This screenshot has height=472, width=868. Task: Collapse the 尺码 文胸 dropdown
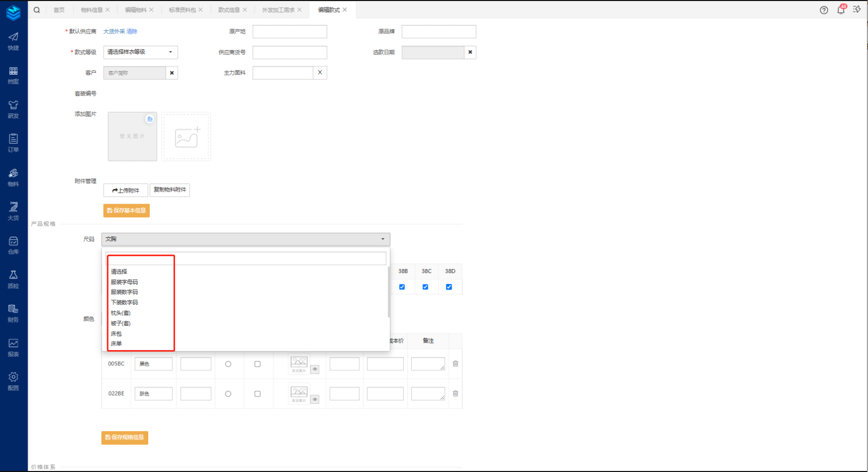coord(246,239)
